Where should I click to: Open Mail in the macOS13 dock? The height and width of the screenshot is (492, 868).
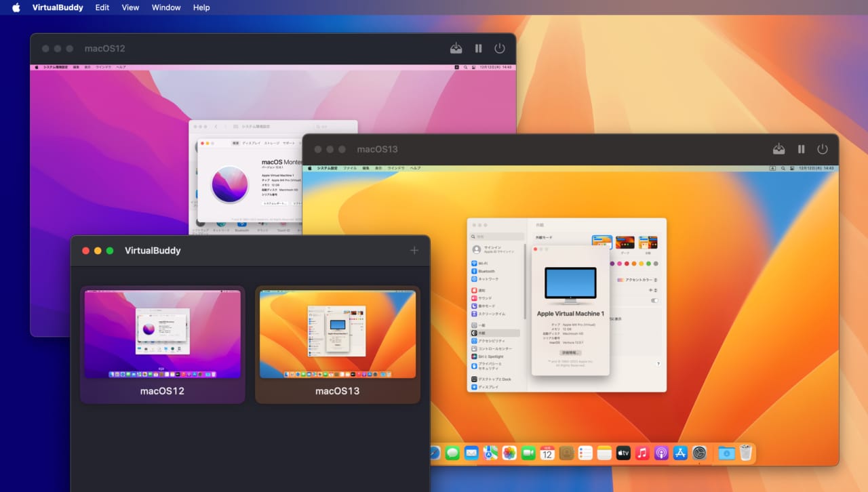coord(471,453)
